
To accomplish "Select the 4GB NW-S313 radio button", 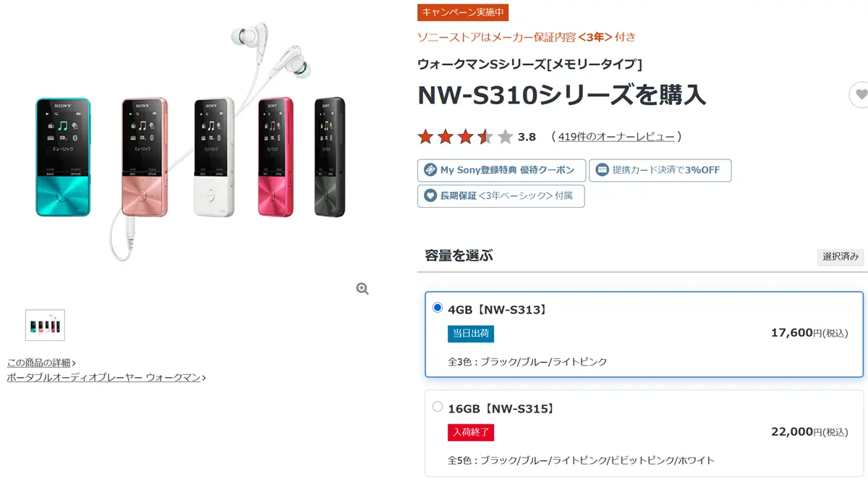I will click(437, 308).
